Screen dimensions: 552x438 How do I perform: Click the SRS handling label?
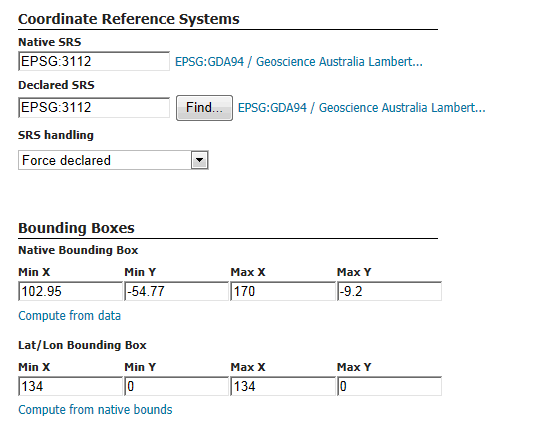pyautogui.click(x=56, y=135)
